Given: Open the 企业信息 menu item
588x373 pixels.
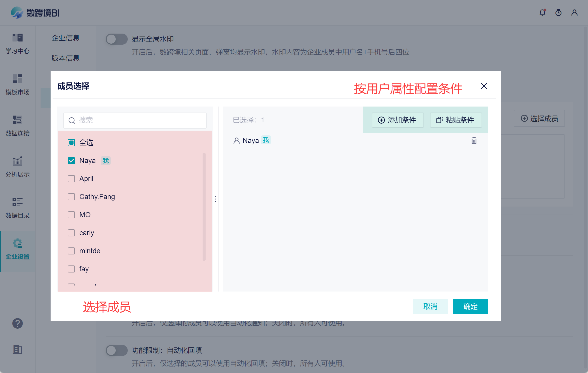Looking at the screenshot, I should tap(66, 38).
